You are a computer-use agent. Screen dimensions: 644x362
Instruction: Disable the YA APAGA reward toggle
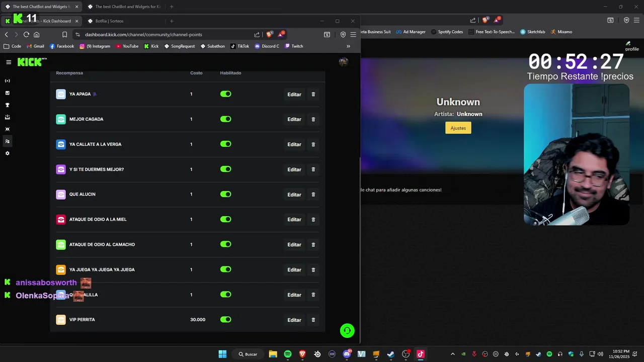[226, 94]
